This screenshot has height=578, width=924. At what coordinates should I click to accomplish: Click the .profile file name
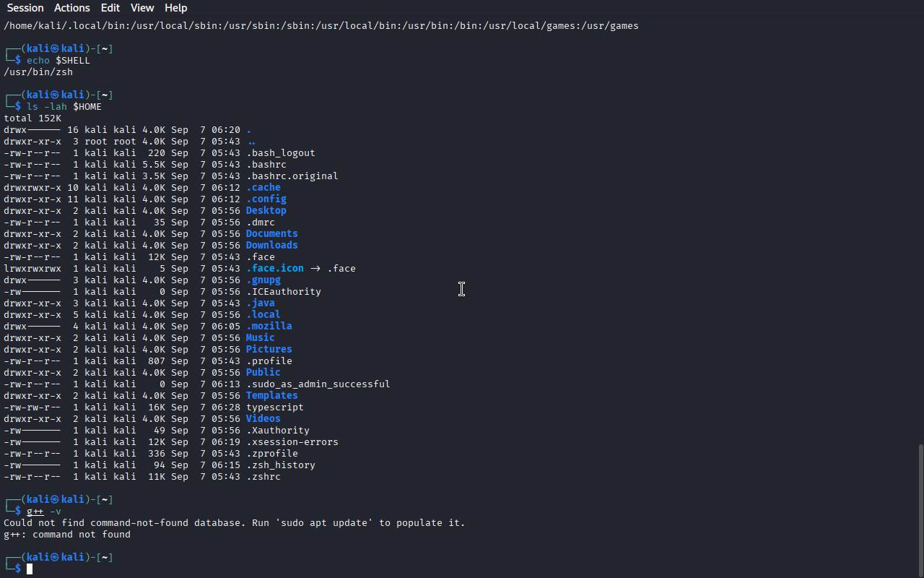269,361
